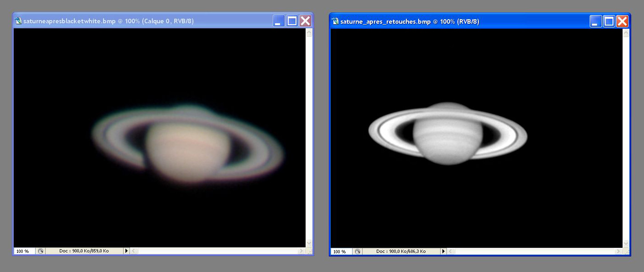Image resolution: width=644 pixels, height=272 pixels.
Task: Open the status bar info arrow menu in saturneapresblacketwhite window
Action: [x=127, y=251]
